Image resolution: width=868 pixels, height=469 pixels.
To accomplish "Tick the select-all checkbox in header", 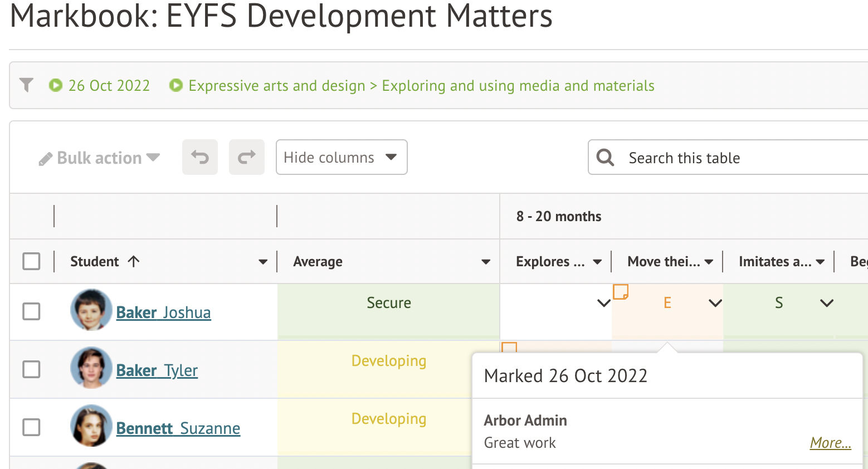I will pos(31,261).
